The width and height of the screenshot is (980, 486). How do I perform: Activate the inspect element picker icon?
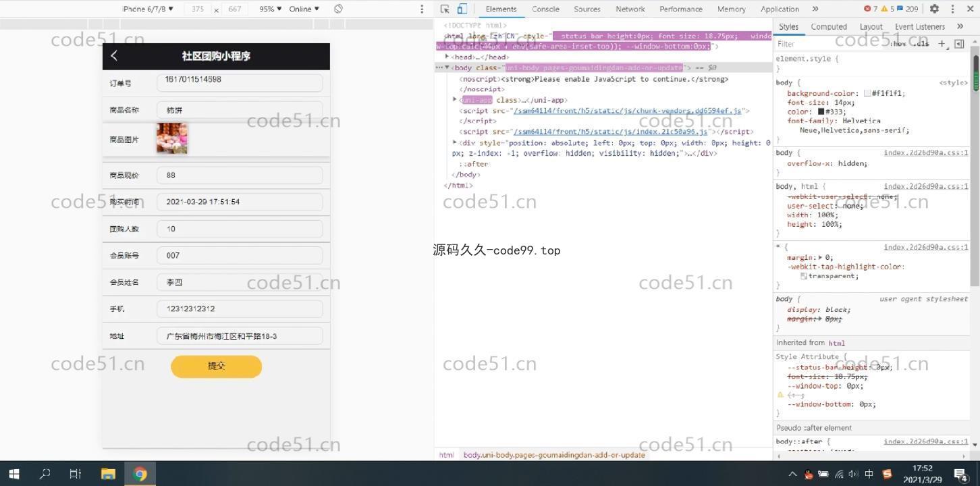click(x=445, y=9)
